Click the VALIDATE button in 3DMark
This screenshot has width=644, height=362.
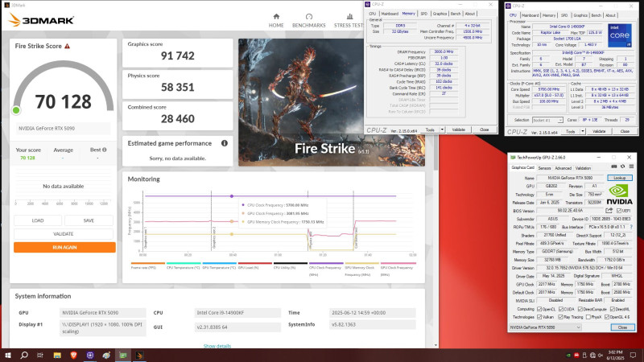(x=64, y=234)
